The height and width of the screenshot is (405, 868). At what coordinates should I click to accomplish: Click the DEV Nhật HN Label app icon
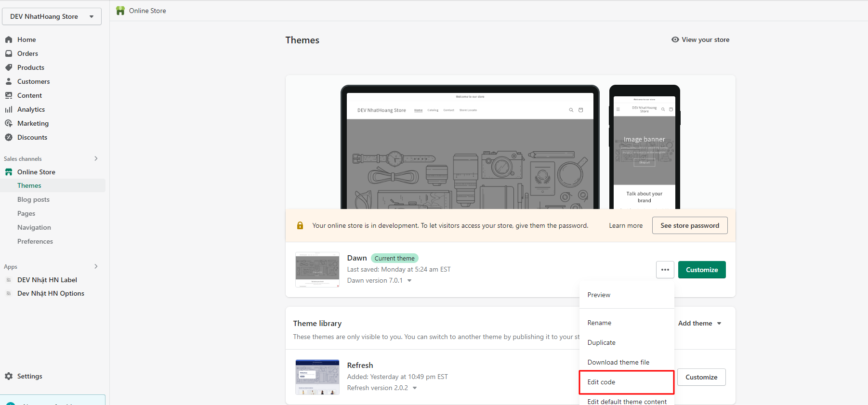coord(9,280)
